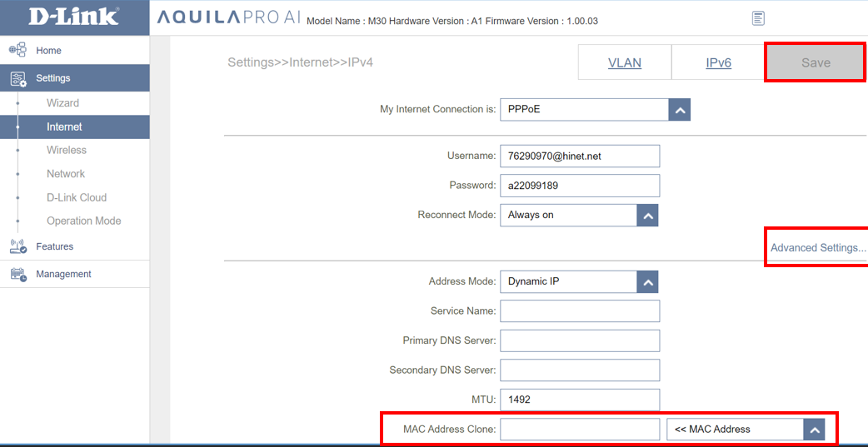Click the Home sidebar icon
The height and width of the screenshot is (447, 868).
tap(17, 51)
